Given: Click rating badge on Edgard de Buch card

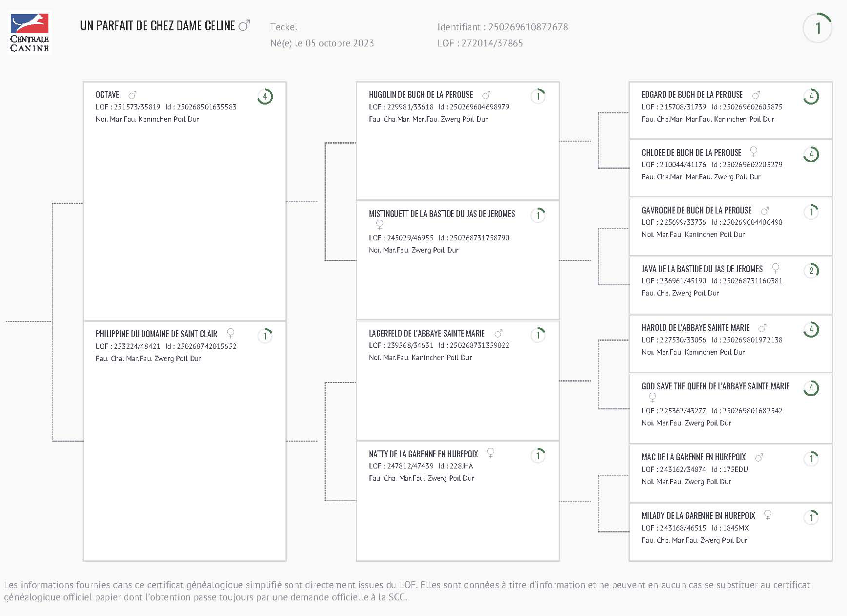Looking at the screenshot, I should (x=811, y=96).
